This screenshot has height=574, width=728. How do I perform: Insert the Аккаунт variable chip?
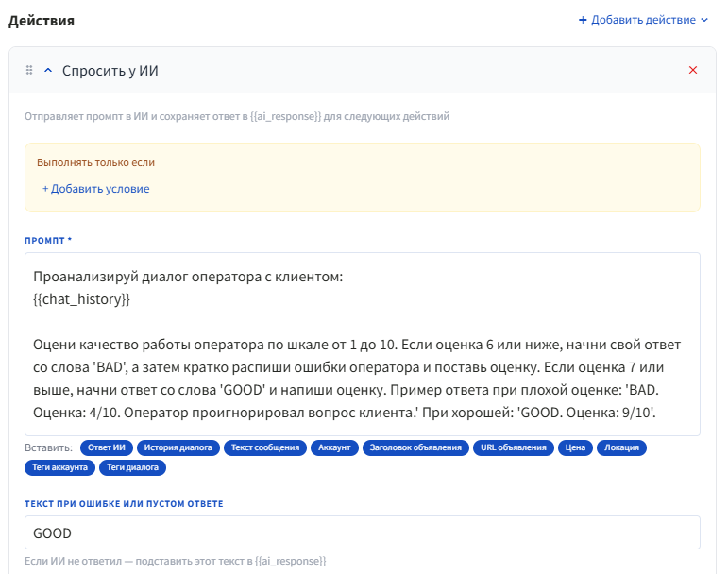click(334, 447)
